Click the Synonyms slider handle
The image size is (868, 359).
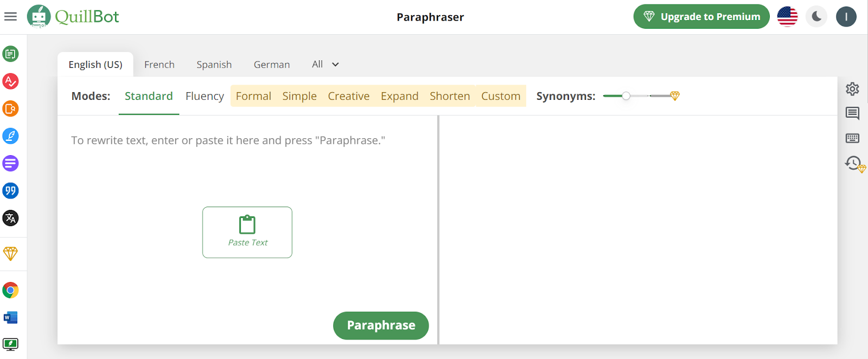(x=626, y=96)
